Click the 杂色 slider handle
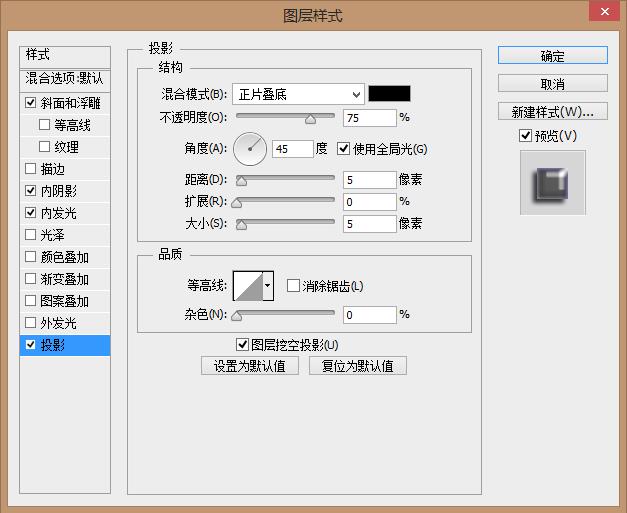 [x=237, y=316]
